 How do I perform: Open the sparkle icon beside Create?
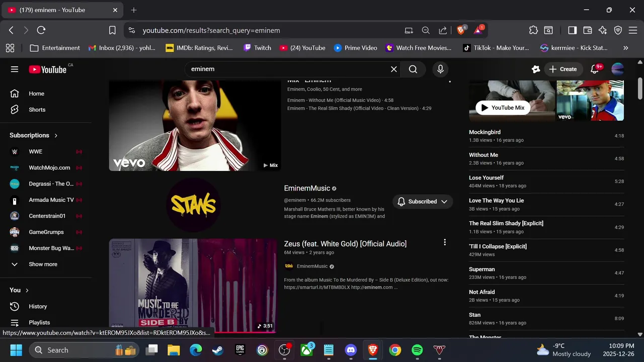[536, 69]
